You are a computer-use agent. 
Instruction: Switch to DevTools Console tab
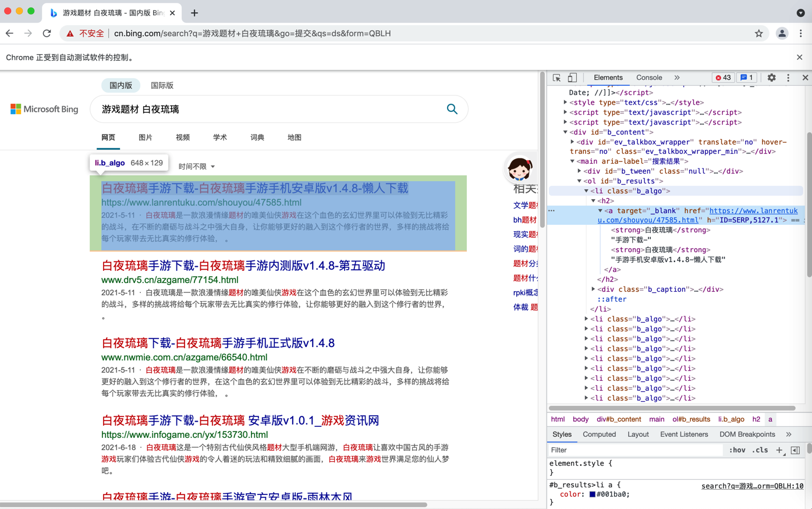pyautogui.click(x=649, y=77)
